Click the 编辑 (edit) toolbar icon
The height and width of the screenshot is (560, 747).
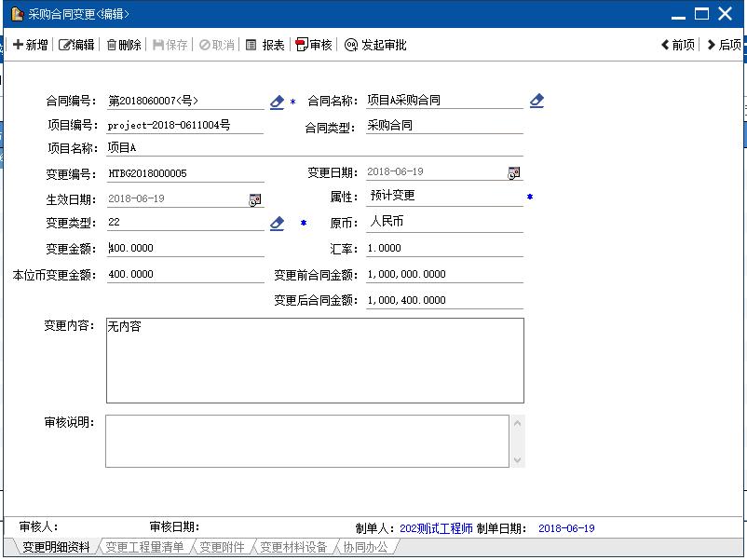click(66, 45)
